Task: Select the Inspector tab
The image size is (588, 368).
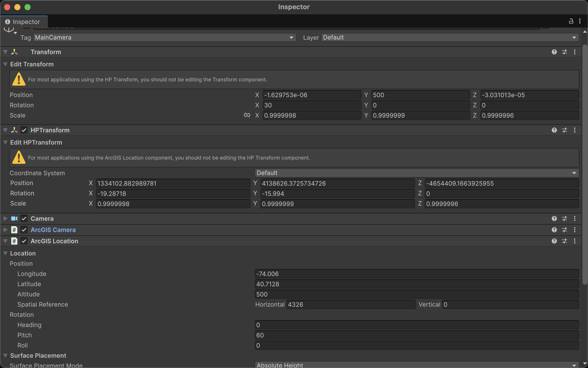Action: tap(24, 22)
